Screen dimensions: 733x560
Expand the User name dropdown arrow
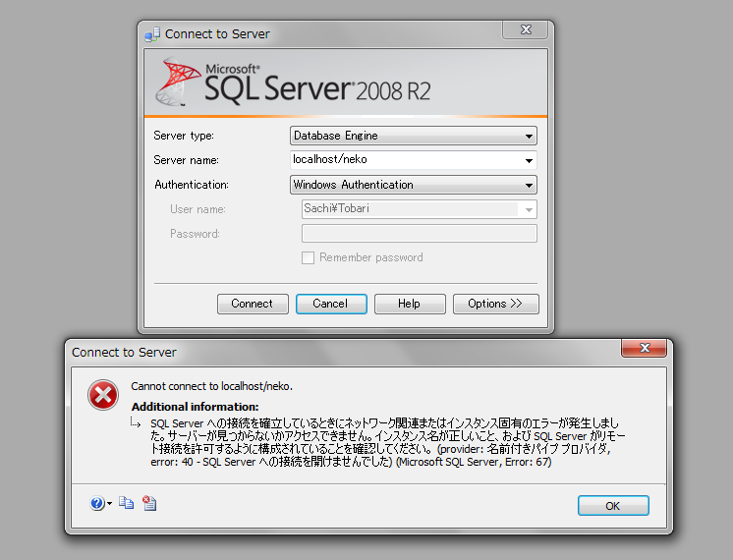pos(529,209)
